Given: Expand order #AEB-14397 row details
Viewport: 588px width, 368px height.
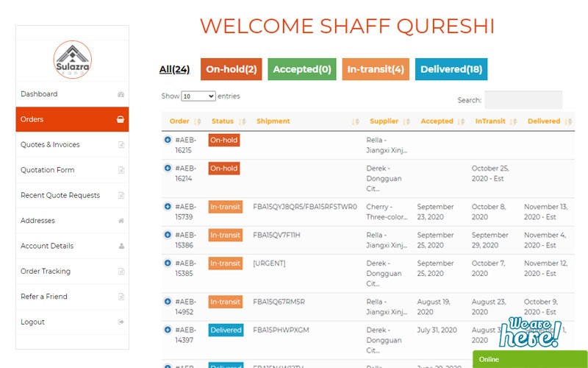Looking at the screenshot, I should pos(168,330).
